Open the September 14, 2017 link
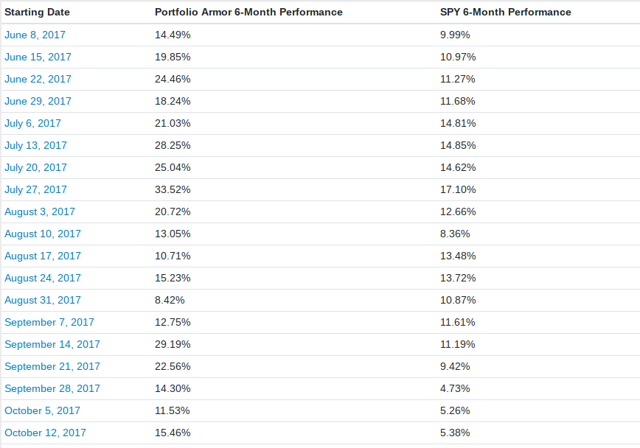Viewport: 640px width, 448px height. tap(52, 344)
